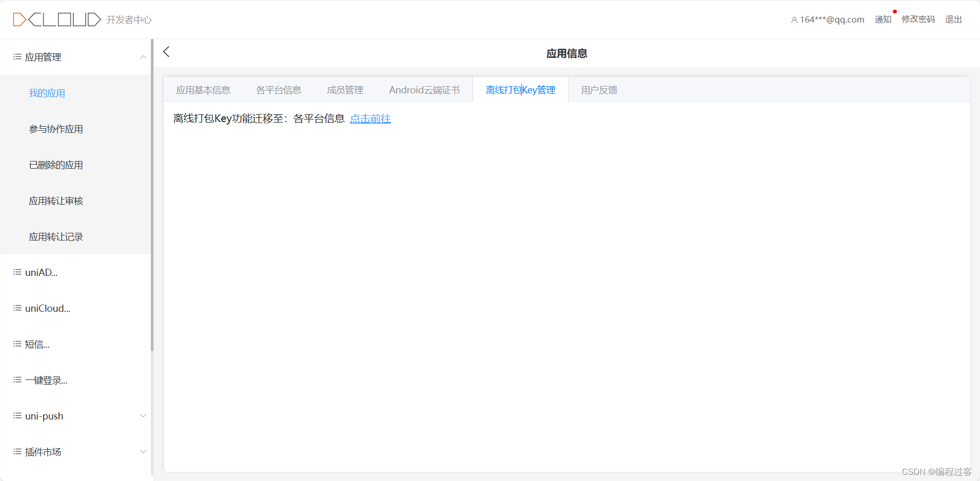Click the 164***@qq.com account name
The width and height of the screenshot is (980, 481).
point(832,19)
